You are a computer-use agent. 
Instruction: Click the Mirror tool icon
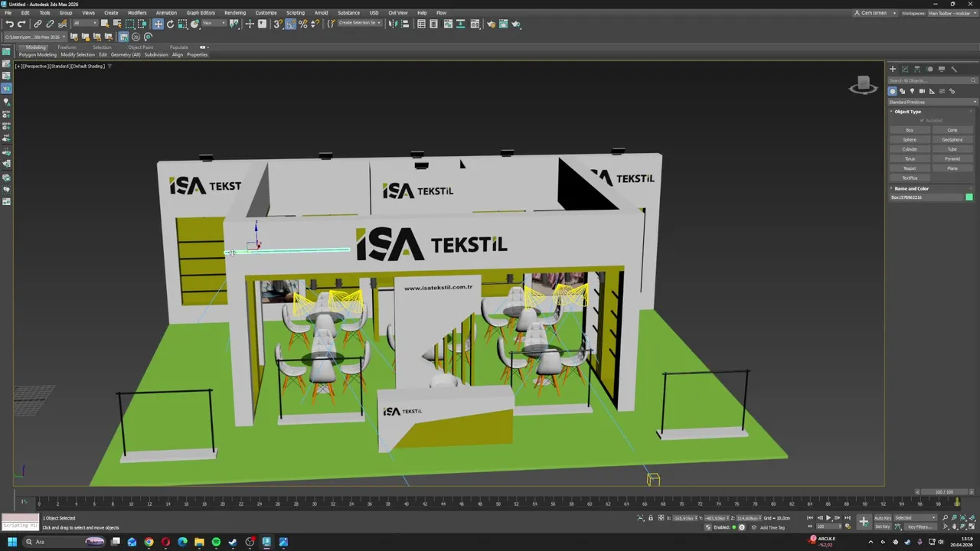[x=393, y=24]
